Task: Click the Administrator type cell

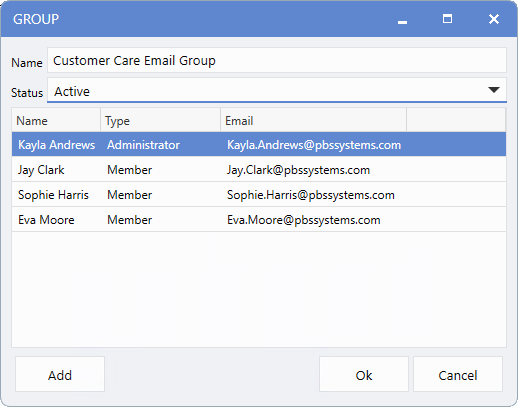Action: point(143,145)
